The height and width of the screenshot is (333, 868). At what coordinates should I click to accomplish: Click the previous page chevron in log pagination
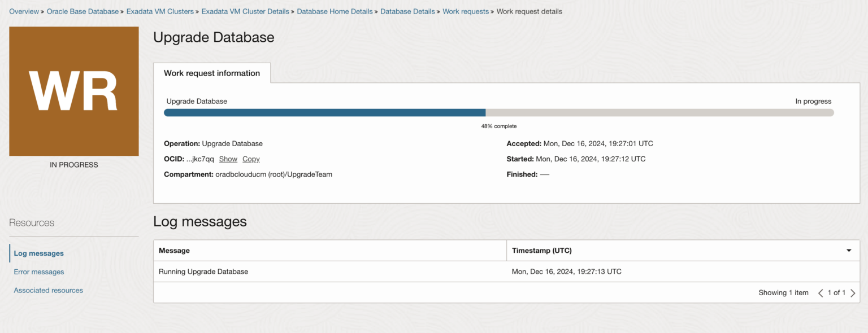820,292
